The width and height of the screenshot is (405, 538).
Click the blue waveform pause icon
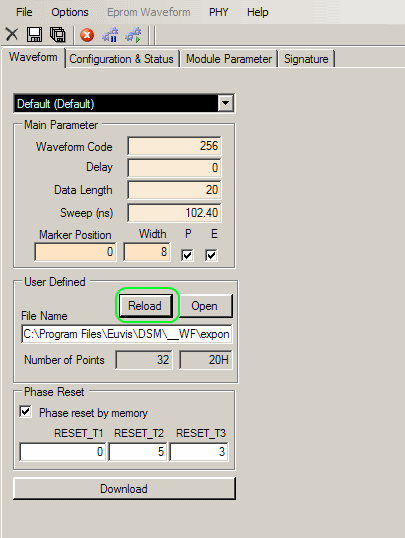(x=110, y=35)
